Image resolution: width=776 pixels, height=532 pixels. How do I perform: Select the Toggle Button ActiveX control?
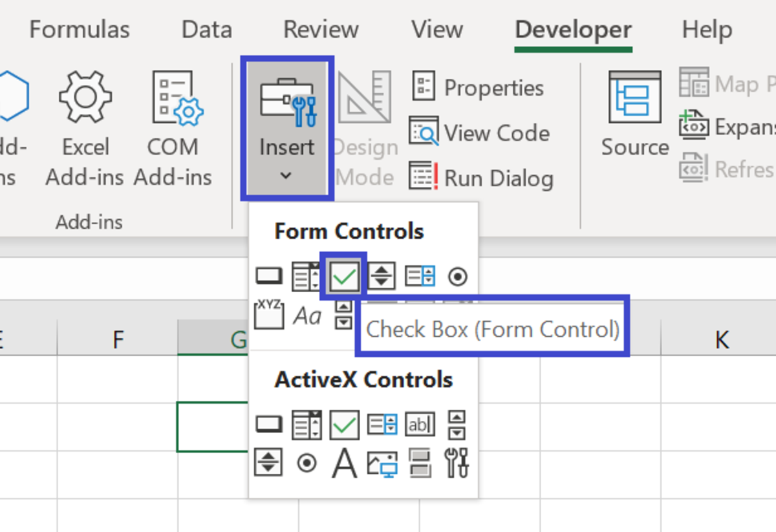pos(420,463)
